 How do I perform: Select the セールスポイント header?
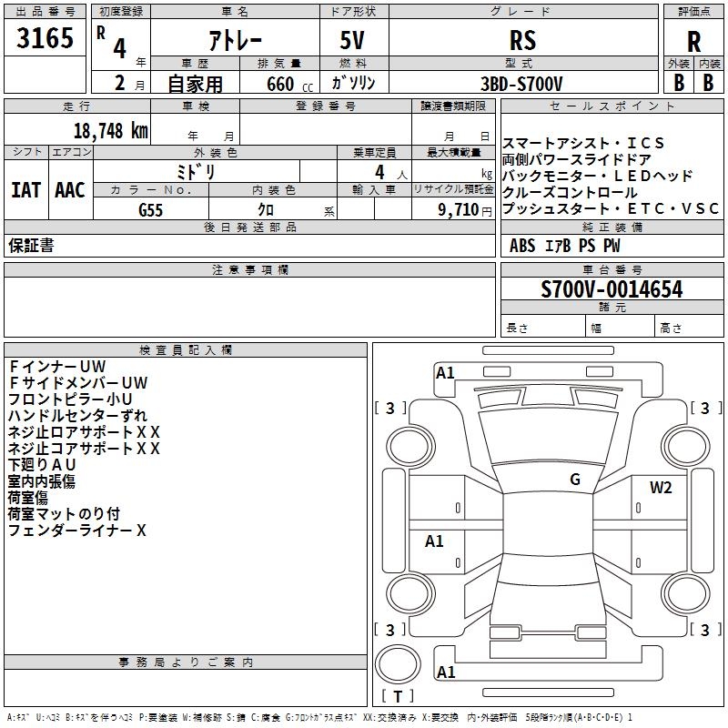pyautogui.click(x=612, y=106)
